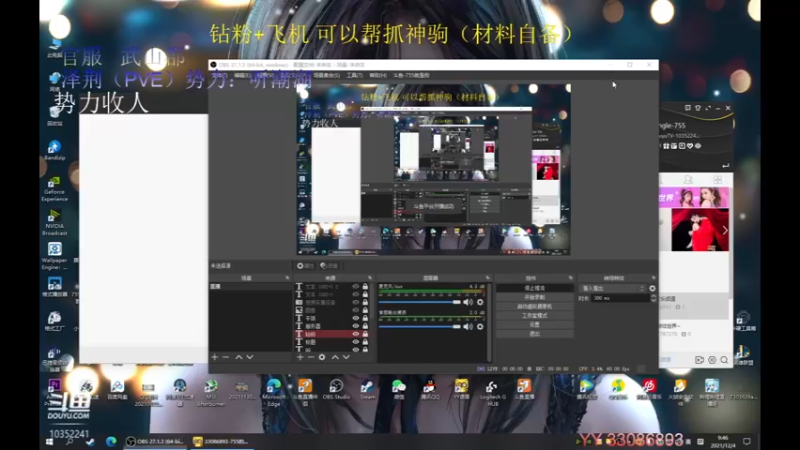
Task: Click the Windows Start button
Action: pyautogui.click(x=49, y=442)
